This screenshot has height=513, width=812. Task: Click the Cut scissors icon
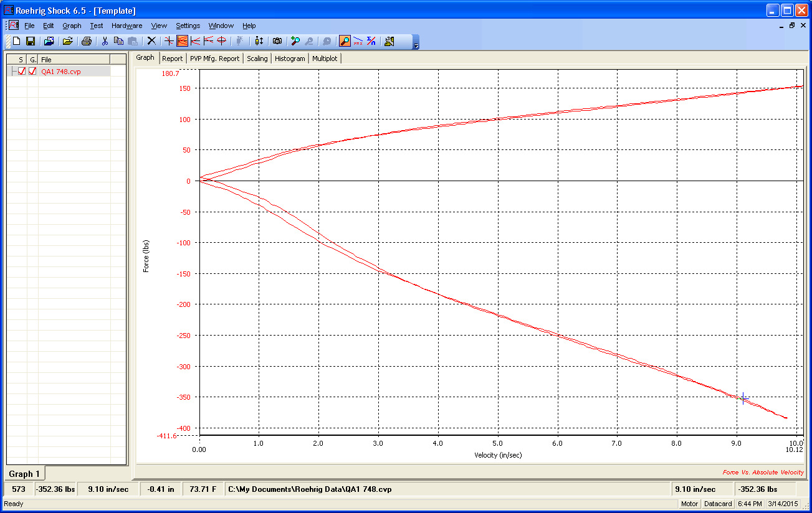(105, 41)
